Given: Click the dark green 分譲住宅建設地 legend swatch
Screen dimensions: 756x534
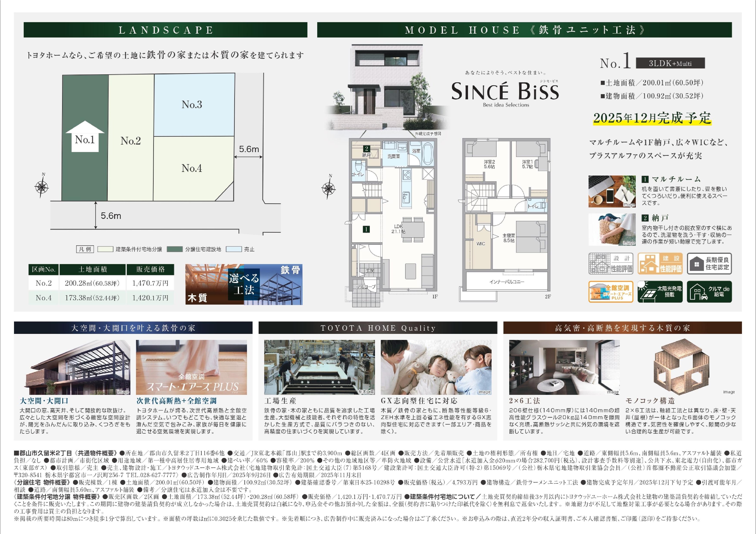Looking at the screenshot, I should click(x=175, y=249).
